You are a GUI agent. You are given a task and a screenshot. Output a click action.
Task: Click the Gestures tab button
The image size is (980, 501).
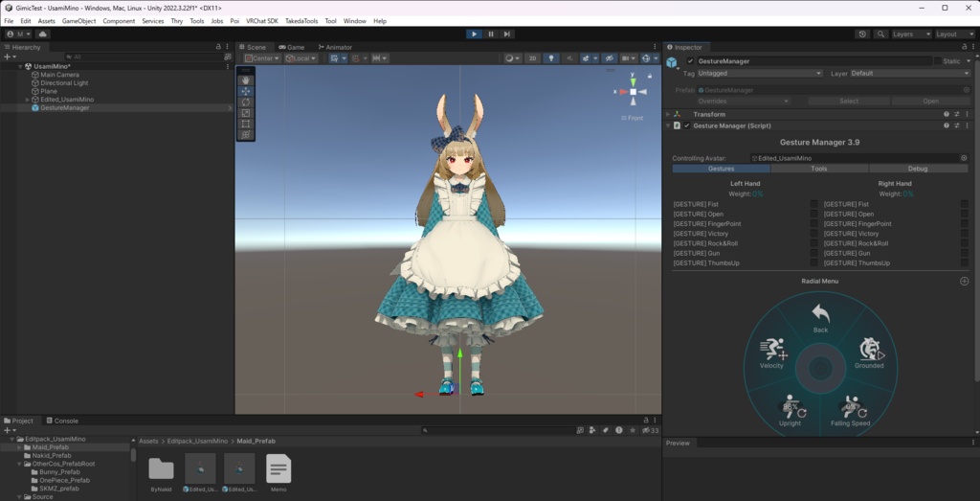722,169
